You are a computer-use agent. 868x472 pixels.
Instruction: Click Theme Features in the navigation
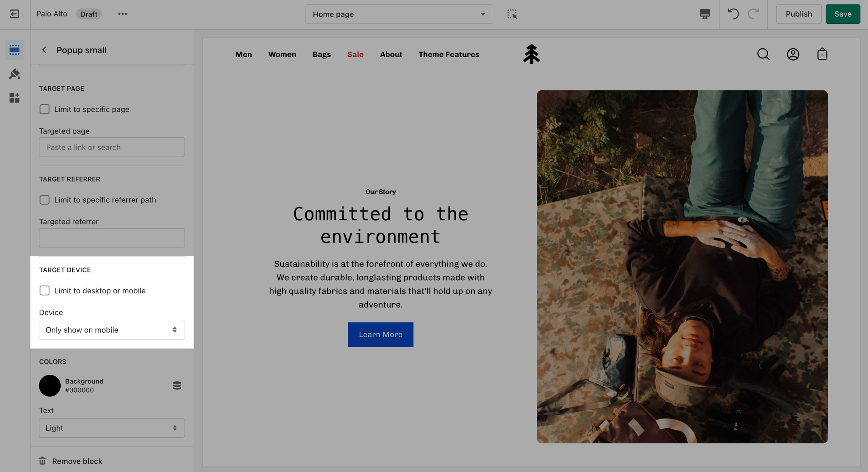449,54
